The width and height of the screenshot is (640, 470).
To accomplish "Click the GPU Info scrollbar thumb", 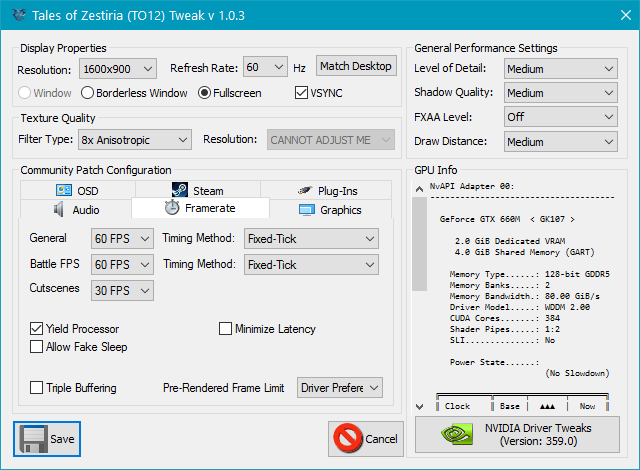I will pos(419,244).
